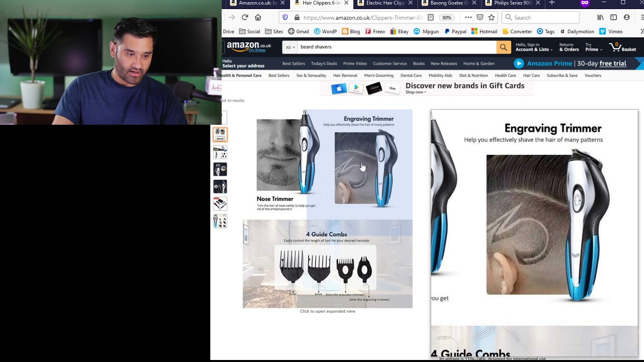Viewport: 644px width, 362px height.
Task: Open Home & Garden nav item
Action: (479, 63)
